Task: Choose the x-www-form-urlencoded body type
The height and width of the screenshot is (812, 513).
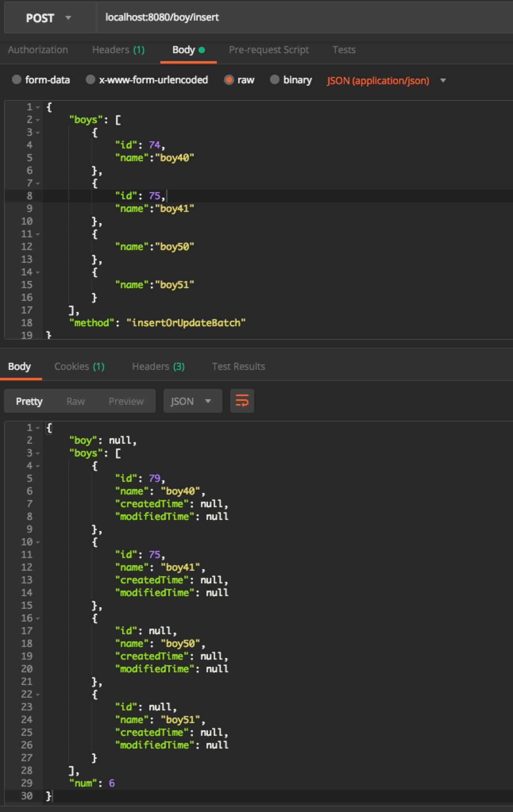Action: (91, 80)
